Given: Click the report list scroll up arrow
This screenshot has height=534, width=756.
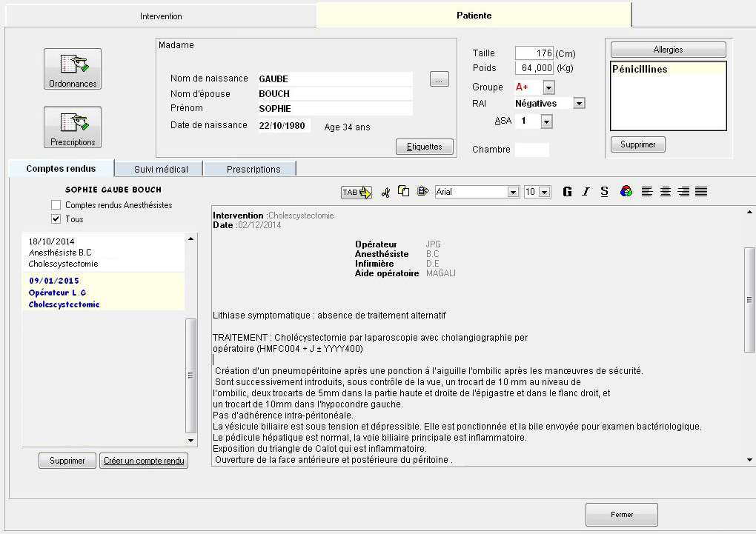Looking at the screenshot, I should click(191, 238).
